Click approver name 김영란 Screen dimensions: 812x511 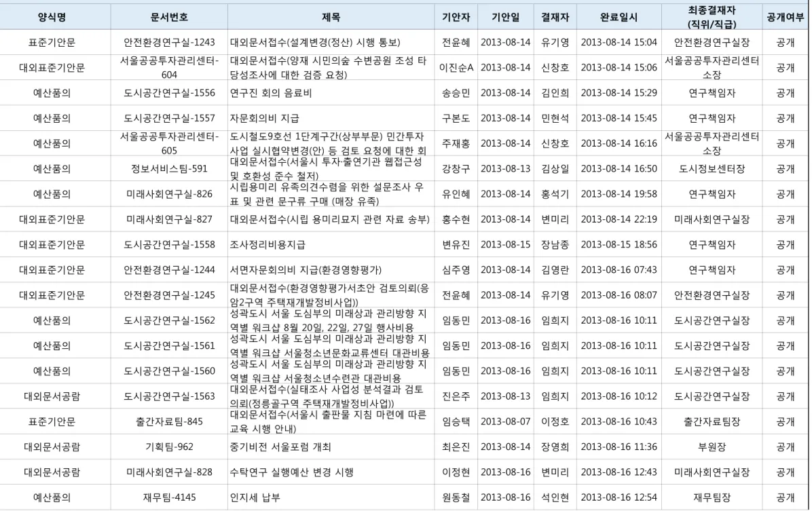coord(555,270)
